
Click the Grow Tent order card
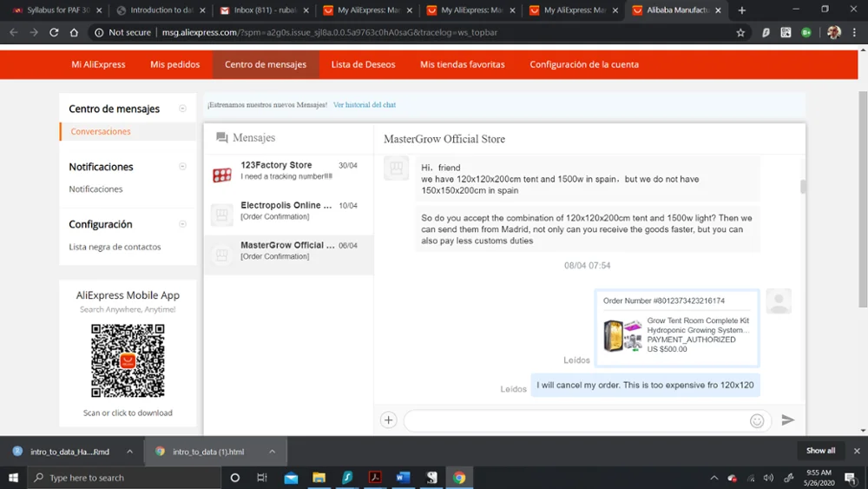(x=676, y=328)
